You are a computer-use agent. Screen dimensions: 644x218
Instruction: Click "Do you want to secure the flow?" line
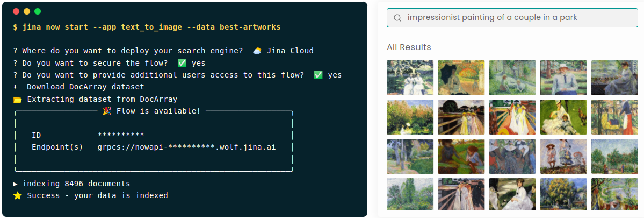109,63
